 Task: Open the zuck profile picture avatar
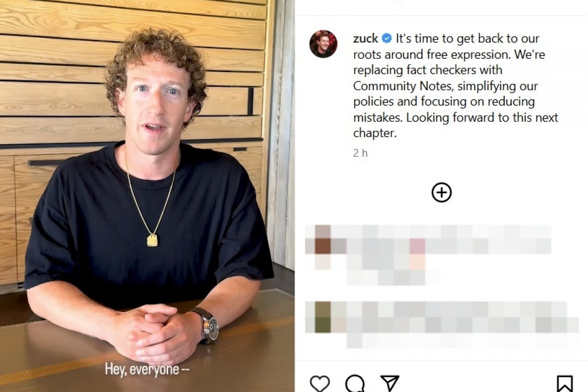point(323,44)
